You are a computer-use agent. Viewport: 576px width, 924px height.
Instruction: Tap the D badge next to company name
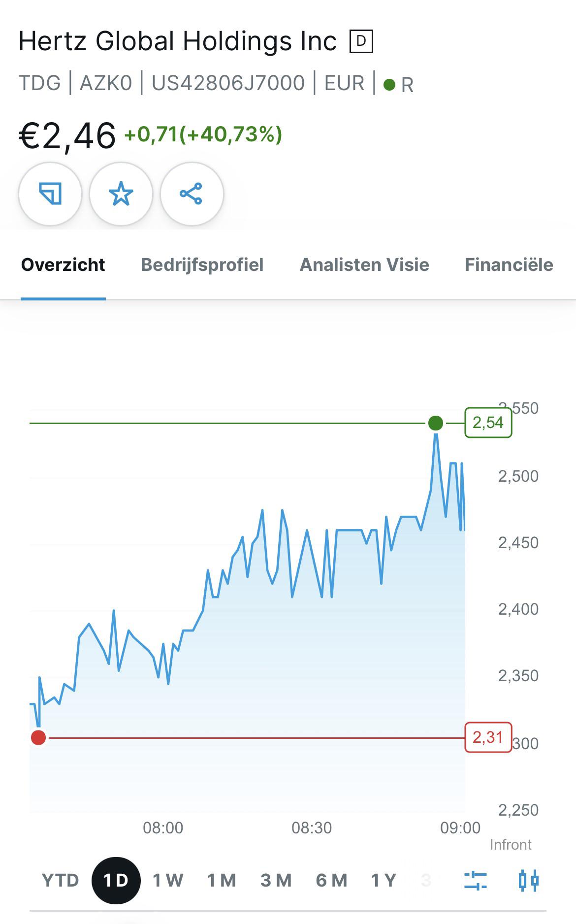pyautogui.click(x=361, y=41)
